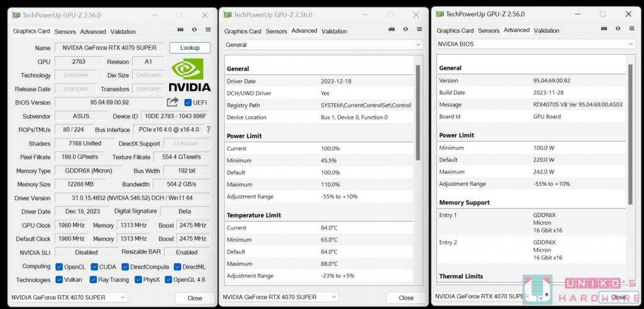
Task: Select Graphics Card tab in left window
Action: [x=31, y=31]
